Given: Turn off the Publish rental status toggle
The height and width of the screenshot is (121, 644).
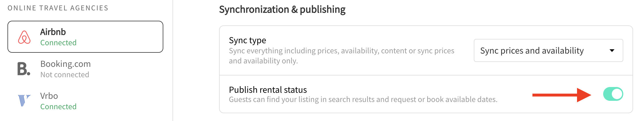Looking at the screenshot, I should point(613,94).
